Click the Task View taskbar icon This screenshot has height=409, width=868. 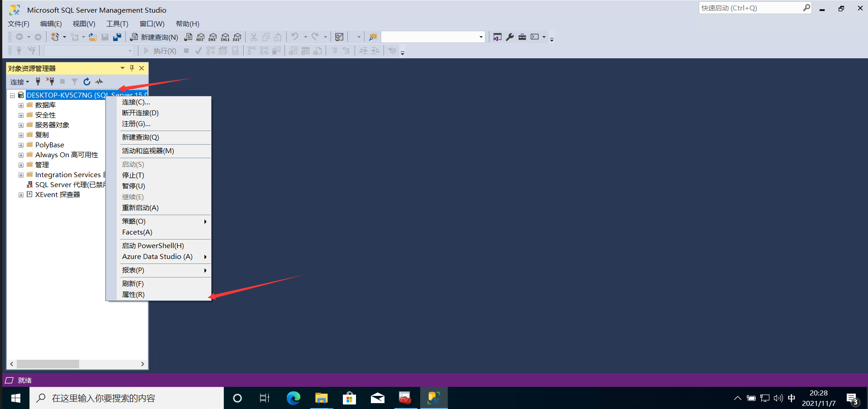pos(265,398)
